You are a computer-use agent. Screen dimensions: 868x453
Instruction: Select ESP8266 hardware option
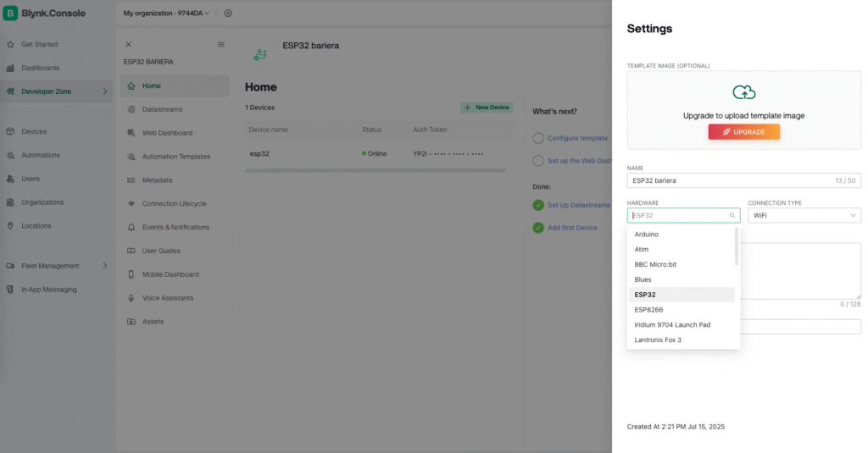point(682,310)
